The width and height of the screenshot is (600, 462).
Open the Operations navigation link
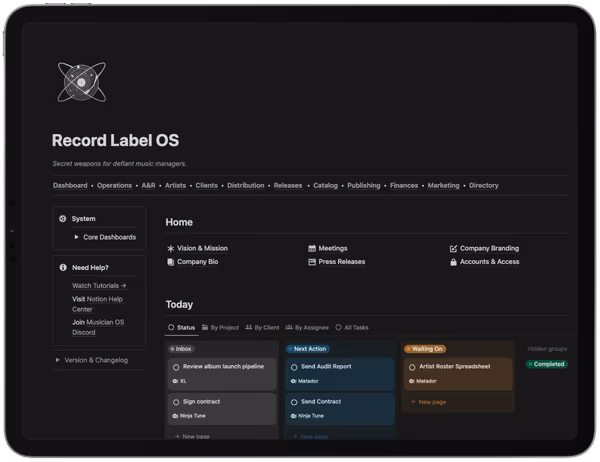click(x=114, y=186)
